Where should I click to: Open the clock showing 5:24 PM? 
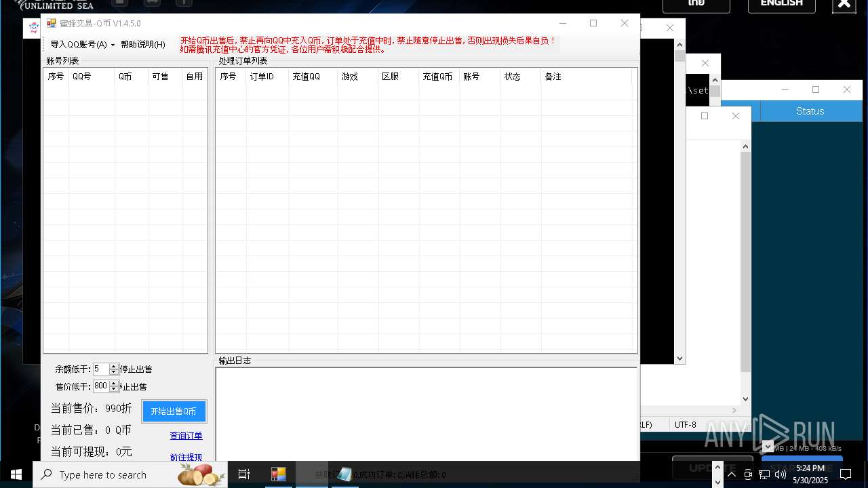(810, 474)
